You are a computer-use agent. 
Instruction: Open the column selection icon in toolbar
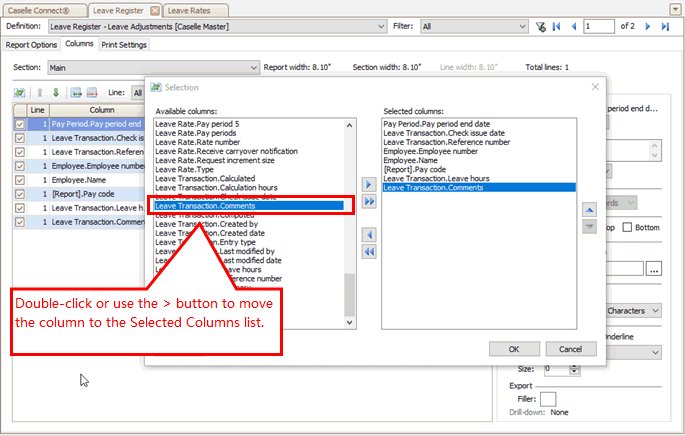click(x=20, y=92)
